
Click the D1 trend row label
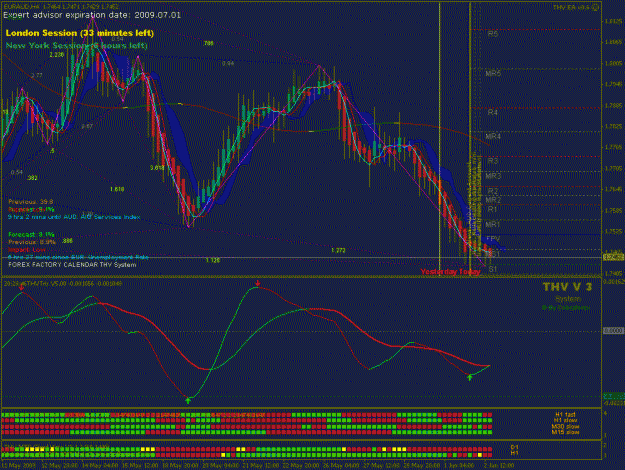(x=515, y=447)
